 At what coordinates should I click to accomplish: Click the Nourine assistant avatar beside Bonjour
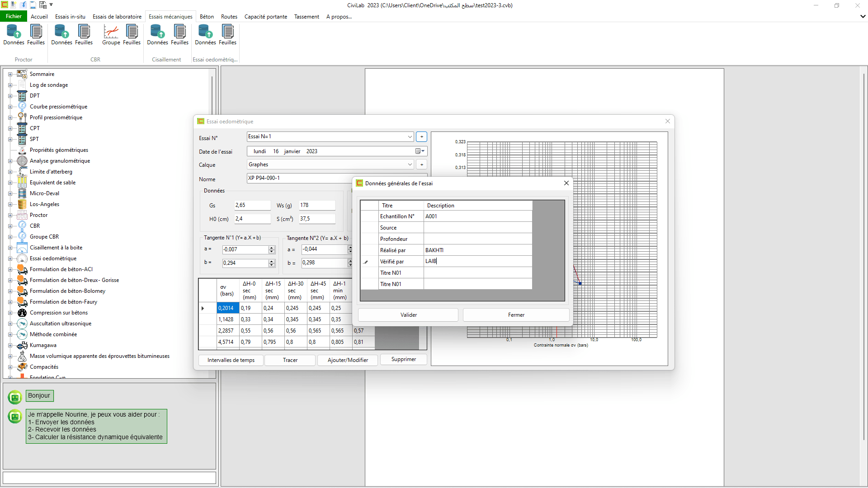(x=15, y=397)
